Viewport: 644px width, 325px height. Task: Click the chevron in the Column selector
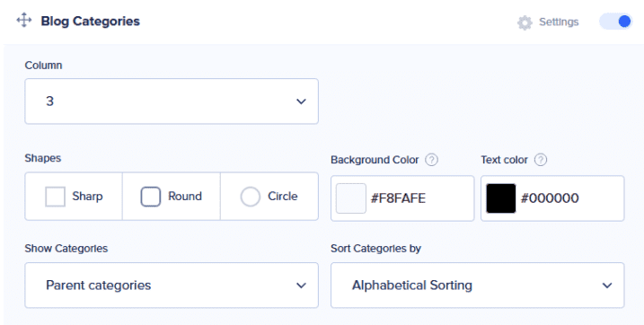(x=301, y=101)
